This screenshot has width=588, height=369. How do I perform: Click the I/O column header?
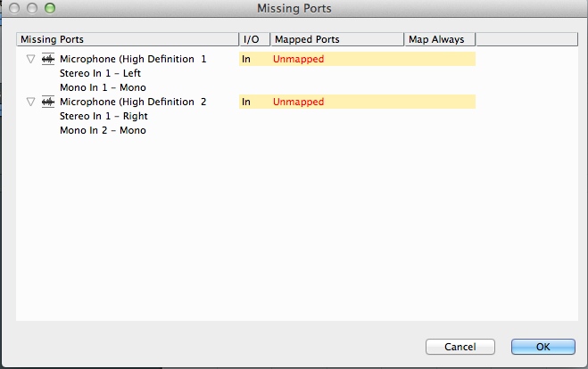pos(254,39)
